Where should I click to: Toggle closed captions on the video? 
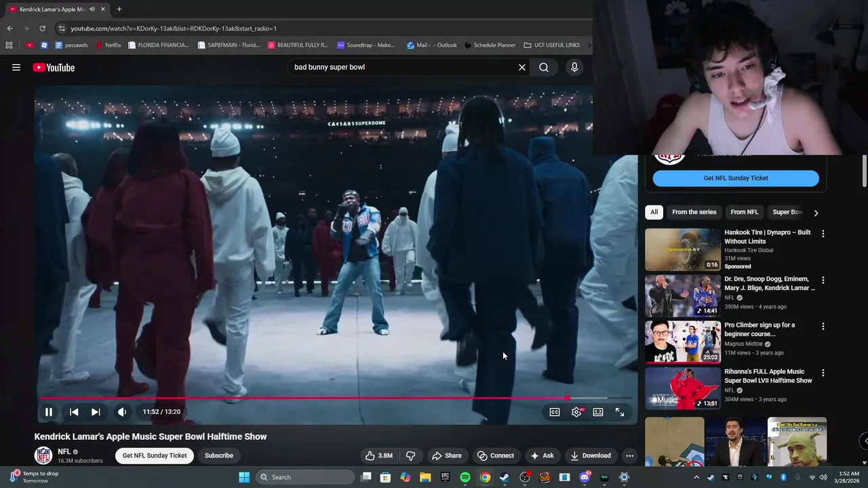tap(555, 412)
